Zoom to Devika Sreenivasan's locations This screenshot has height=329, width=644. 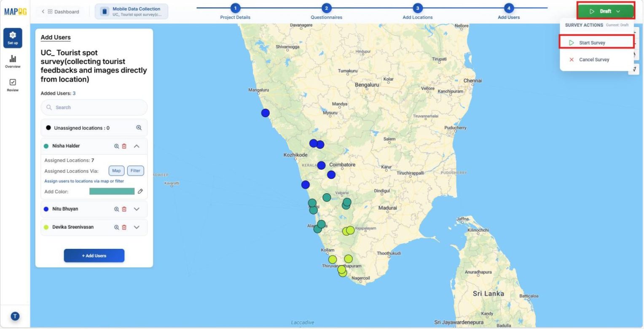click(x=117, y=227)
